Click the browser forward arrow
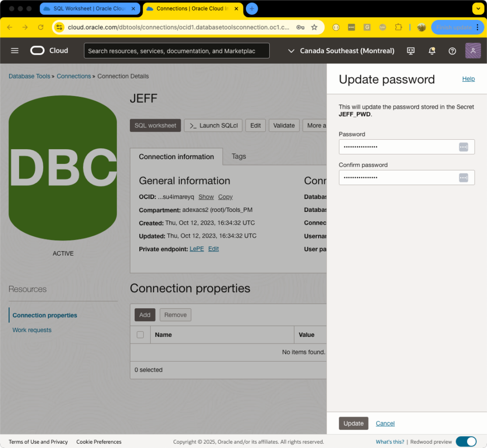 tap(25, 27)
